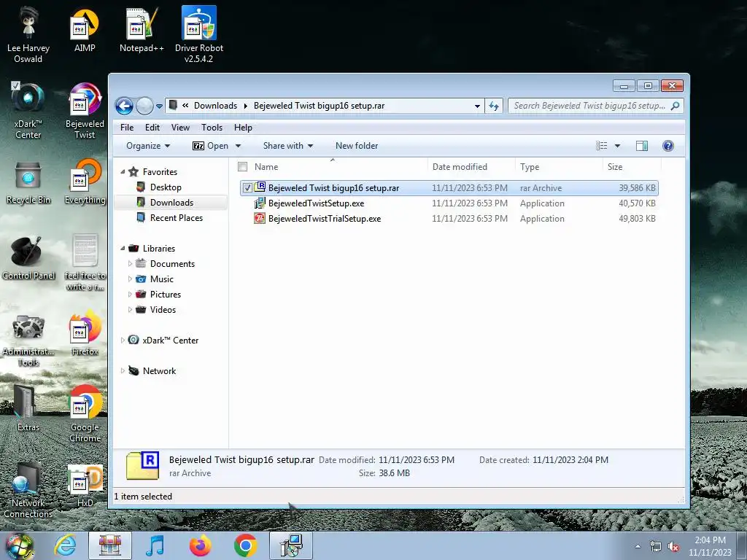Click the search magnifier icon

click(x=675, y=106)
